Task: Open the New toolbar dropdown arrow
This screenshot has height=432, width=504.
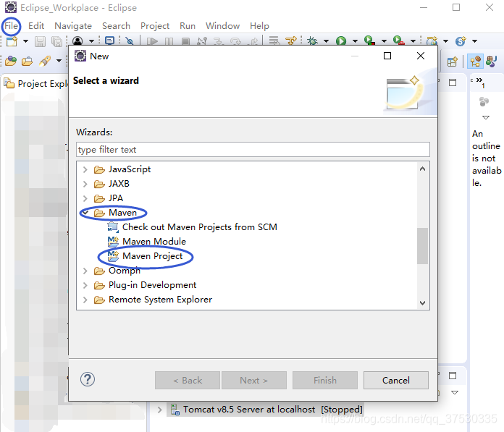Action: (x=26, y=41)
